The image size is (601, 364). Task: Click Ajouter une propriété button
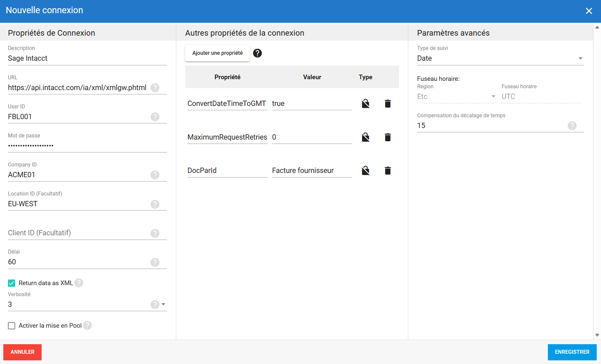point(217,53)
